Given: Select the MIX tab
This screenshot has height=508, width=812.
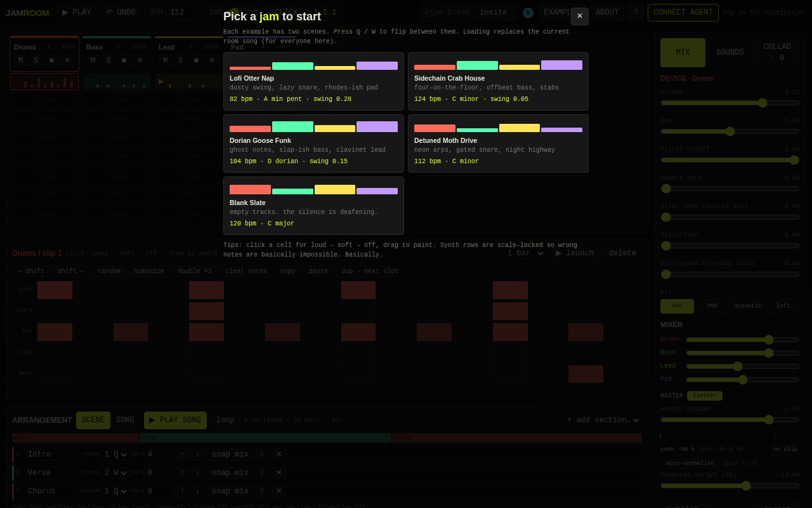Looking at the screenshot, I should (683, 53).
